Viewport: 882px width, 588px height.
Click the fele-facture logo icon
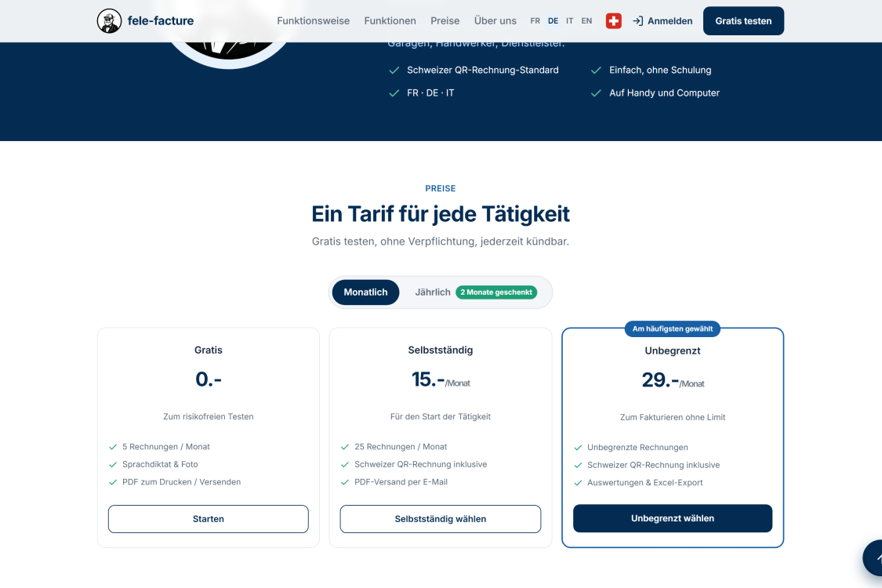click(x=109, y=21)
